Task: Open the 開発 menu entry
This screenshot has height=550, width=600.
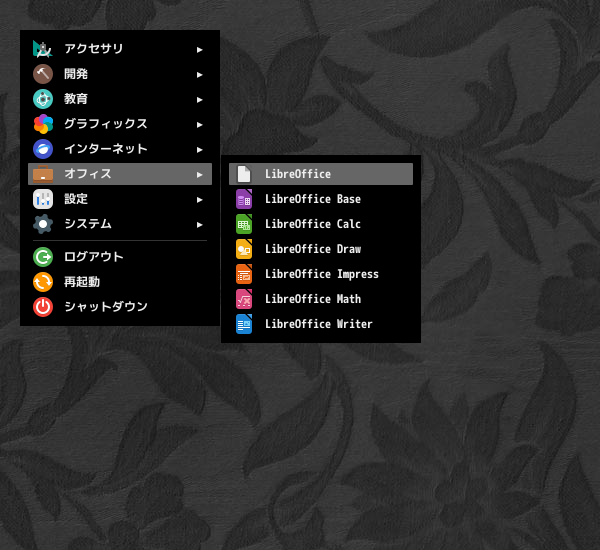Action: tap(120, 74)
